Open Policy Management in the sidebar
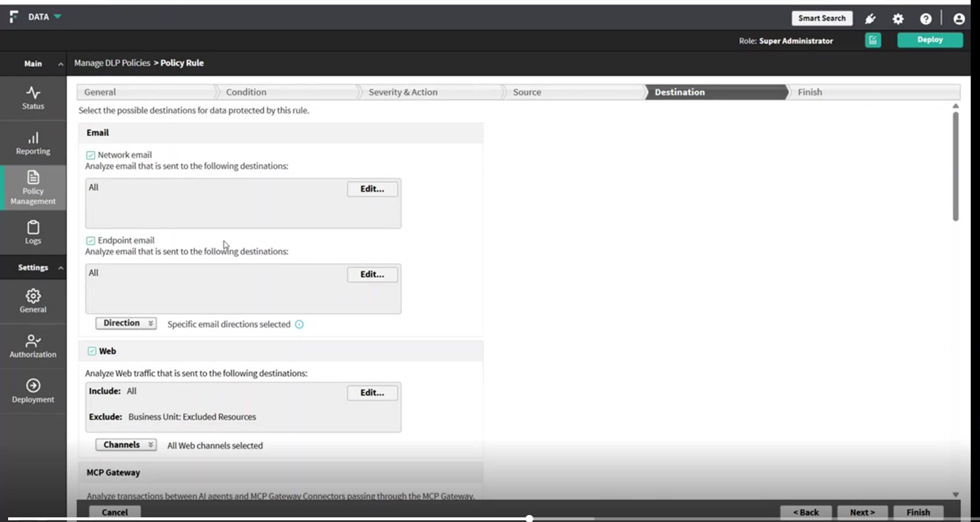 pos(33,187)
